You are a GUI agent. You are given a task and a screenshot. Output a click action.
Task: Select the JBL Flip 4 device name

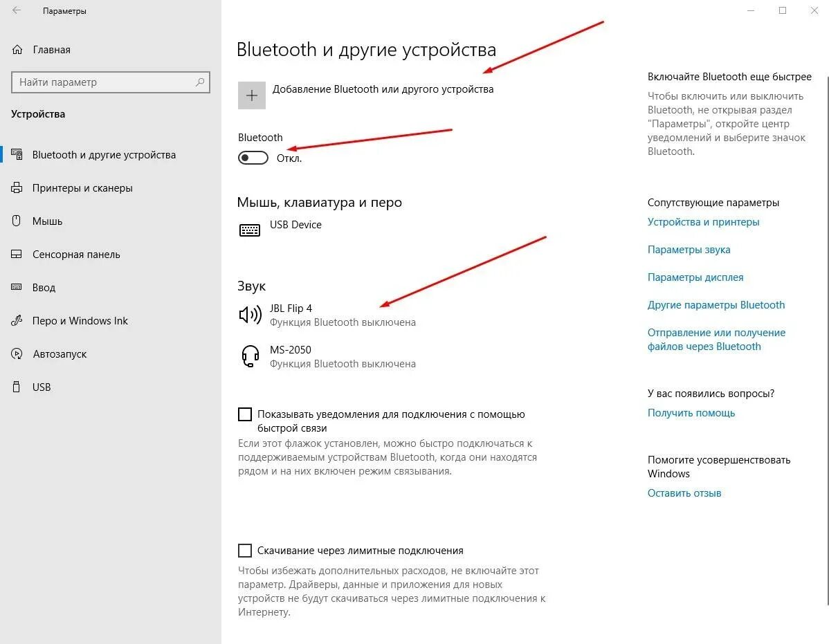point(291,308)
